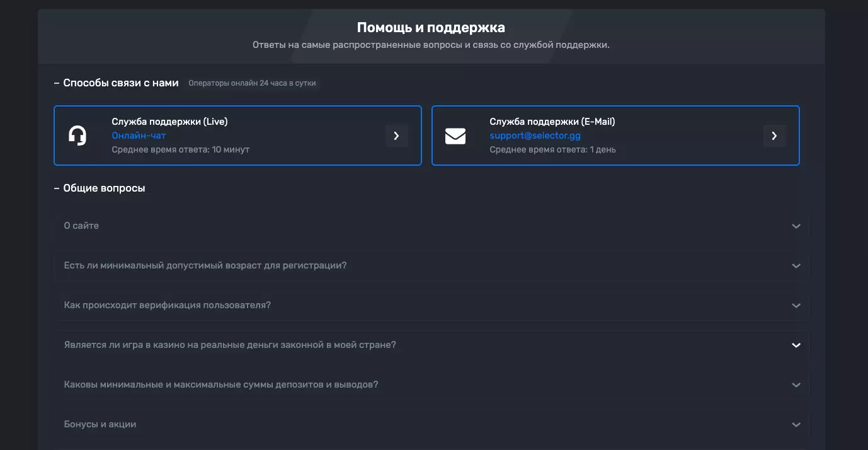The width and height of the screenshot is (868, 450).
Task: Click the chevron on the deposits and withdrawals question
Action: point(796,384)
